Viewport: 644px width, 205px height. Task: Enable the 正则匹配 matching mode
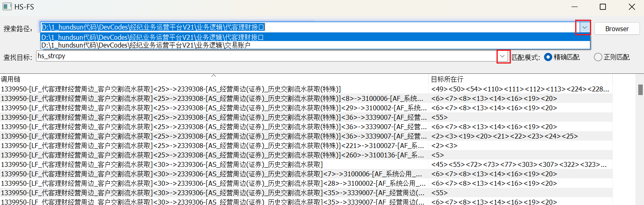pyautogui.click(x=598, y=57)
